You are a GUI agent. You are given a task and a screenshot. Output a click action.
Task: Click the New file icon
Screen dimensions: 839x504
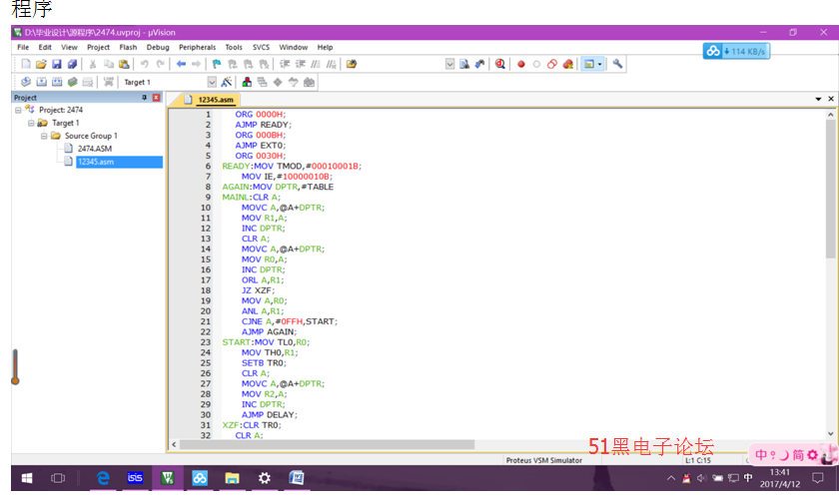pyautogui.click(x=25, y=64)
